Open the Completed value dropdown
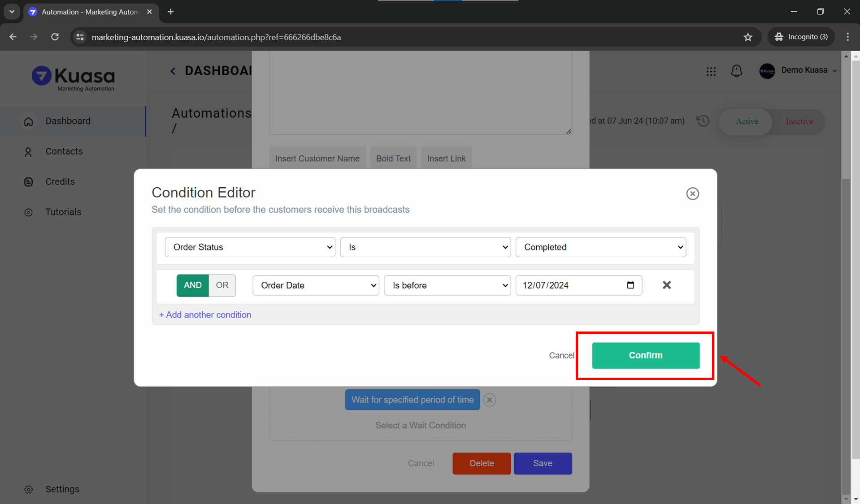The height and width of the screenshot is (504, 860). (600, 247)
